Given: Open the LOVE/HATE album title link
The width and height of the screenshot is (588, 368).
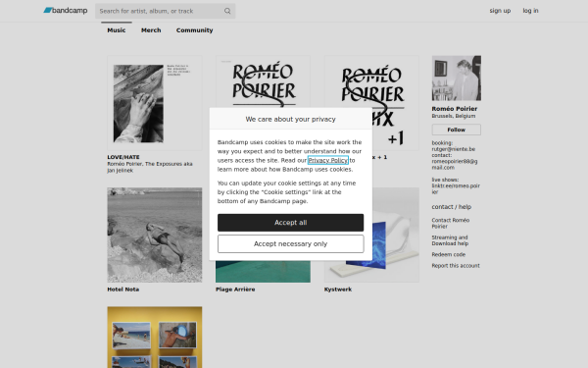Looking at the screenshot, I should coord(123,157).
